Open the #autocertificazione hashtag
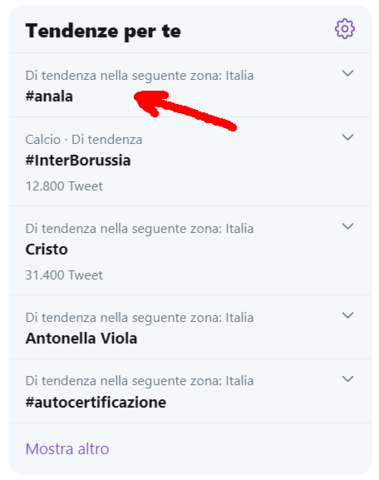379x480 pixels. coord(96,402)
